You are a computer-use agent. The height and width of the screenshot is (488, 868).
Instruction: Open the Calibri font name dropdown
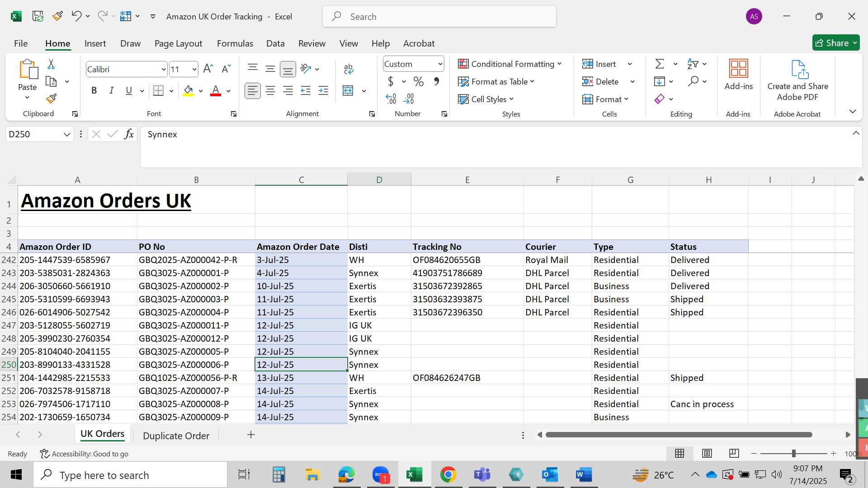tap(163, 69)
